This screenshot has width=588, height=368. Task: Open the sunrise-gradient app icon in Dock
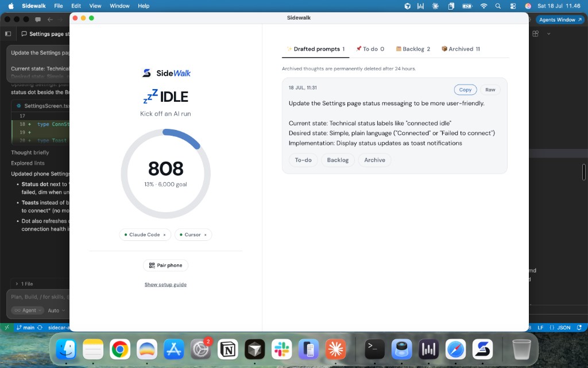click(x=147, y=349)
